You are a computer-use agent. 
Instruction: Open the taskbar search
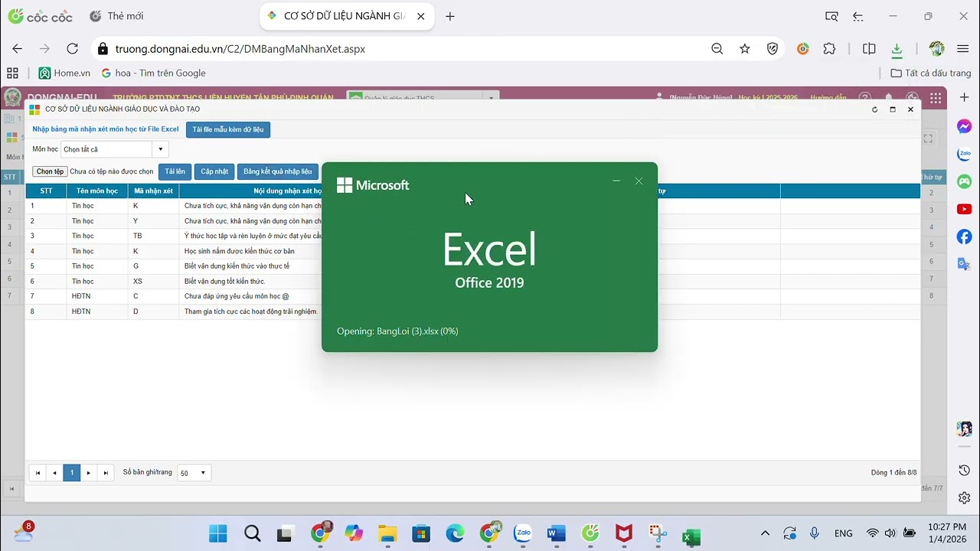(x=253, y=533)
